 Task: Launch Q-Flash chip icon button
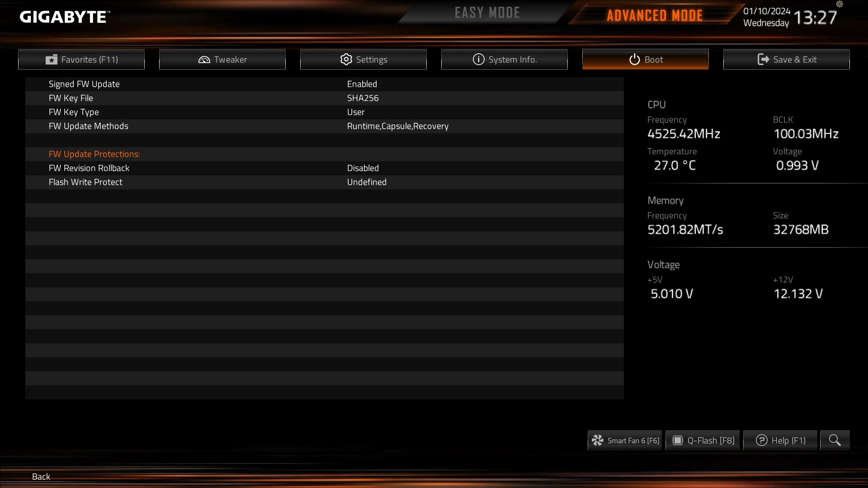click(677, 440)
